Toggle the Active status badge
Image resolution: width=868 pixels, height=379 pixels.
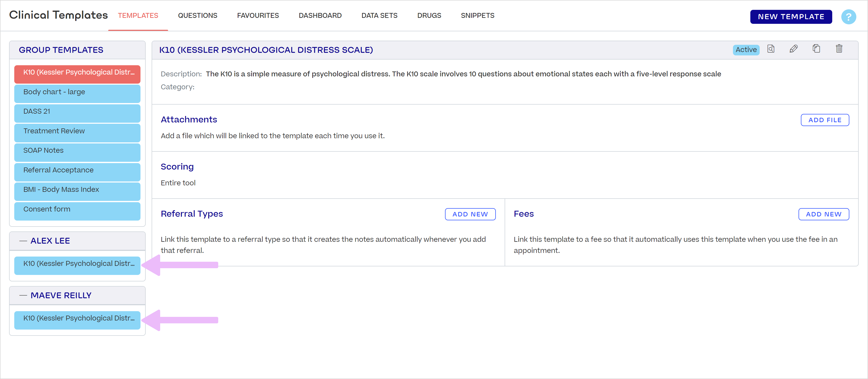tap(746, 49)
